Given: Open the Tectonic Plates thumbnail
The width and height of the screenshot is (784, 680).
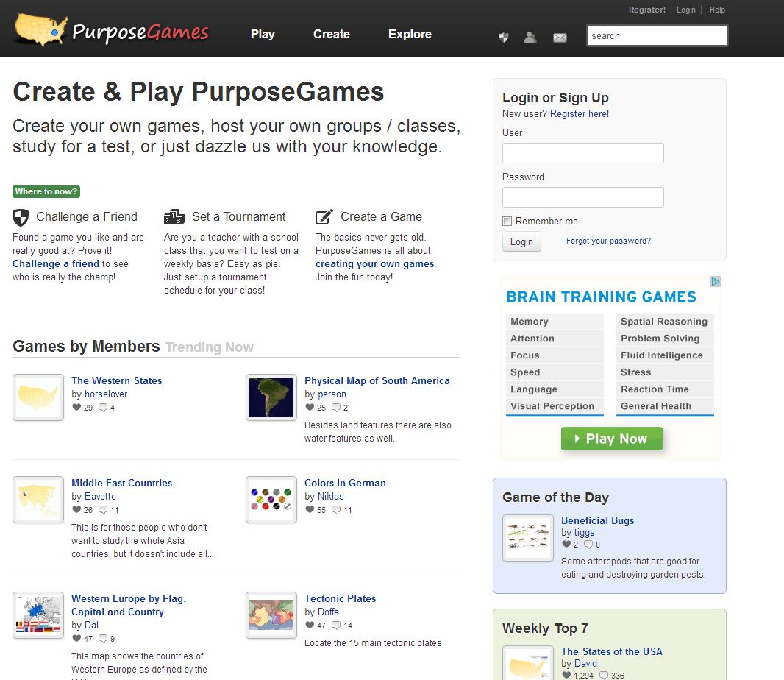Looking at the screenshot, I should [x=271, y=615].
